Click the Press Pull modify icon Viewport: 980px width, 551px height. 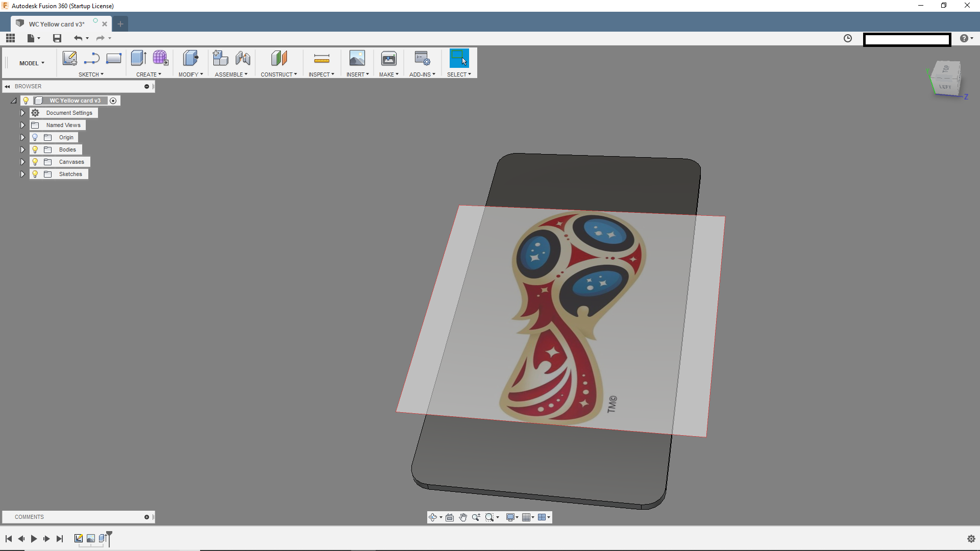(190, 58)
